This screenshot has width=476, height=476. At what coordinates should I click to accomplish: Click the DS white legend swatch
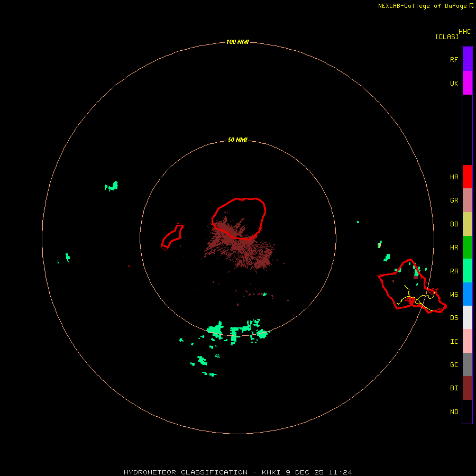pos(467,317)
